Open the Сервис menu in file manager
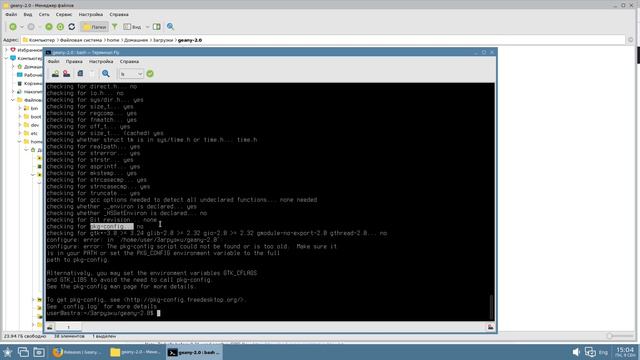The height and width of the screenshot is (360, 640). (64, 14)
